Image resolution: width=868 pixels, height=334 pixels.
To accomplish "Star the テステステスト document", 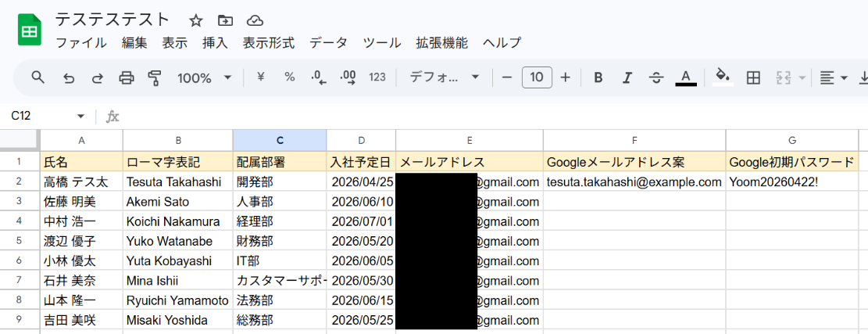I will 196,21.
